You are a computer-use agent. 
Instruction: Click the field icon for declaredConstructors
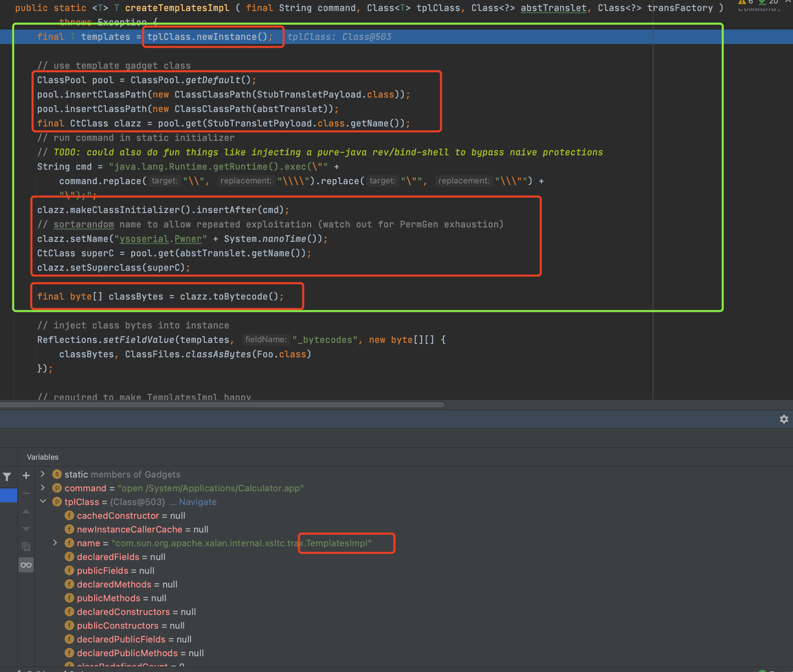[x=69, y=612]
